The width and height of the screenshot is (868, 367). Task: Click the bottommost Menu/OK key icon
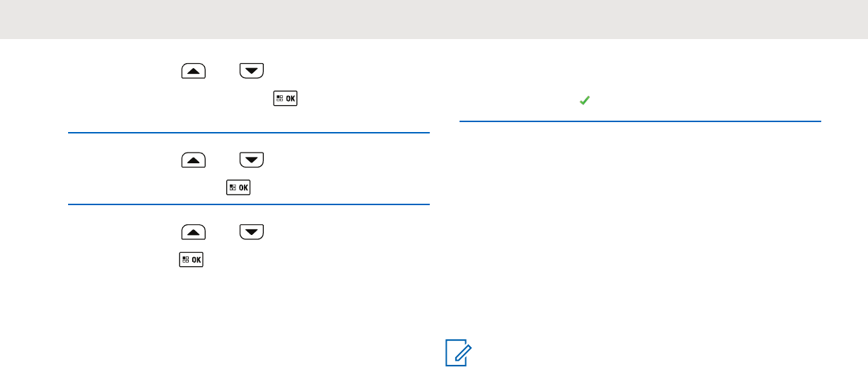[192, 260]
